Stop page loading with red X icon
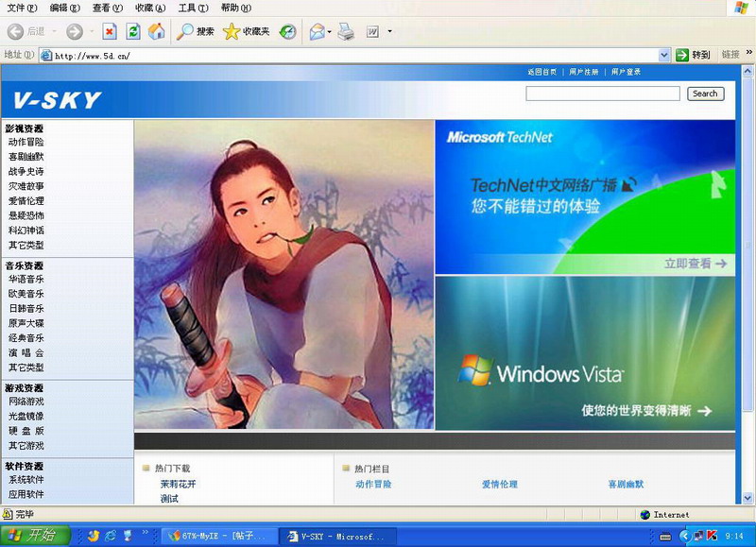 click(x=110, y=32)
